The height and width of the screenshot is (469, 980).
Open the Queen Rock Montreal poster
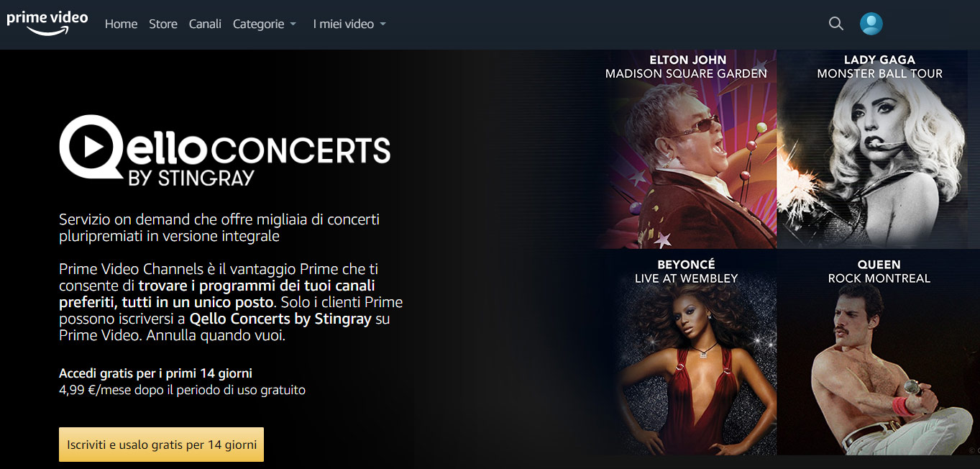coord(879,352)
